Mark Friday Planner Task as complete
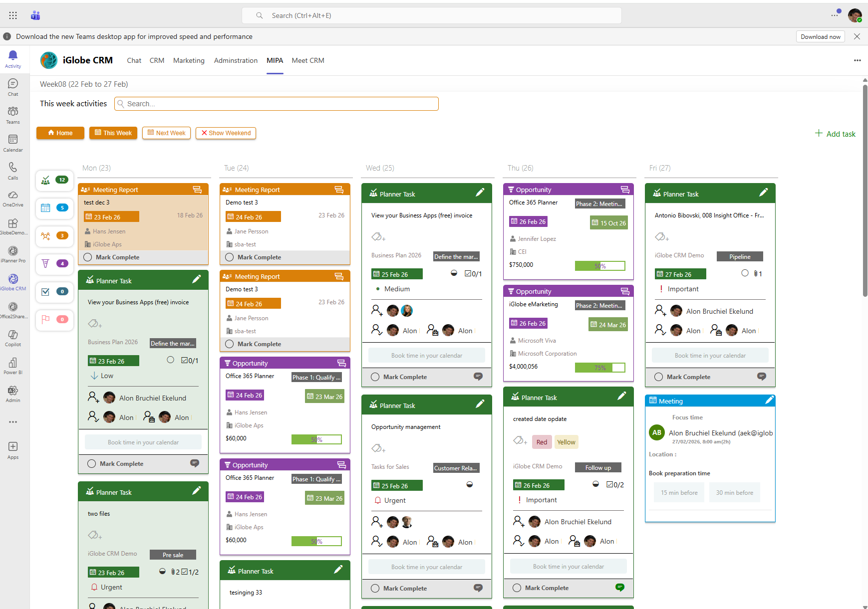Screen dimensions: 868x609 click(x=658, y=377)
